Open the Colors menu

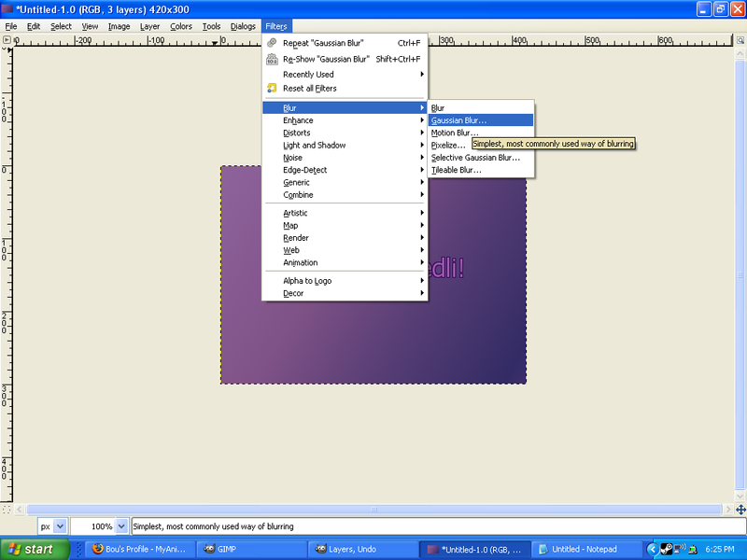point(181,26)
